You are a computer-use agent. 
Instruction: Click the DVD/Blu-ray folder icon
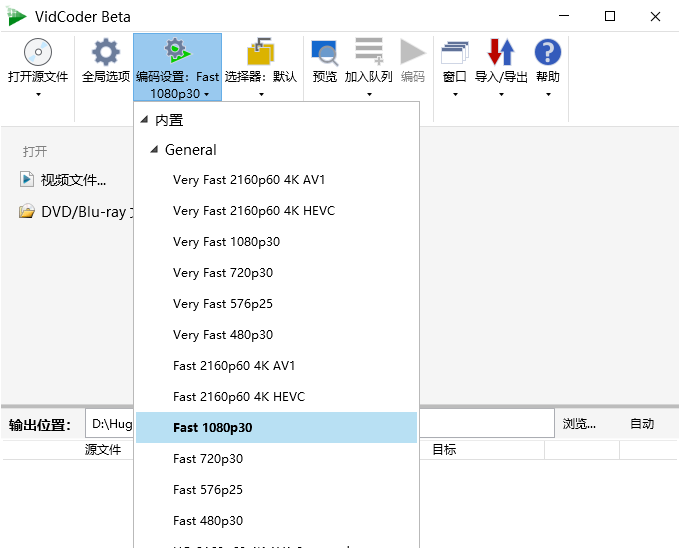coord(26,211)
